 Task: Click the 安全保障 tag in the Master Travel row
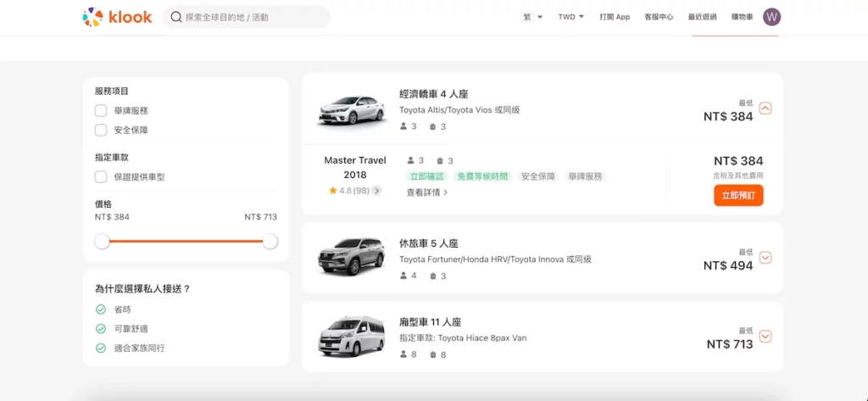(538, 176)
